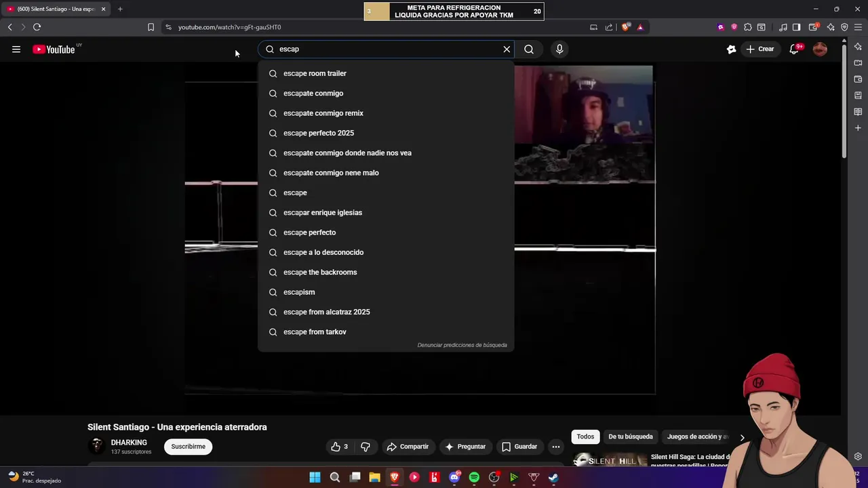The height and width of the screenshot is (488, 868).
Task: Start voice search with the microphone icon
Action: tap(559, 49)
